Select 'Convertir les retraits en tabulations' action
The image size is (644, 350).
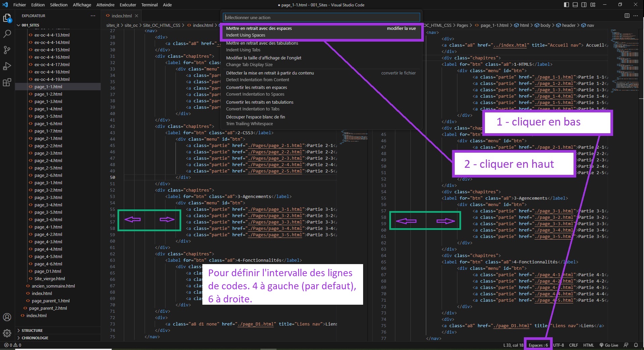(x=259, y=102)
